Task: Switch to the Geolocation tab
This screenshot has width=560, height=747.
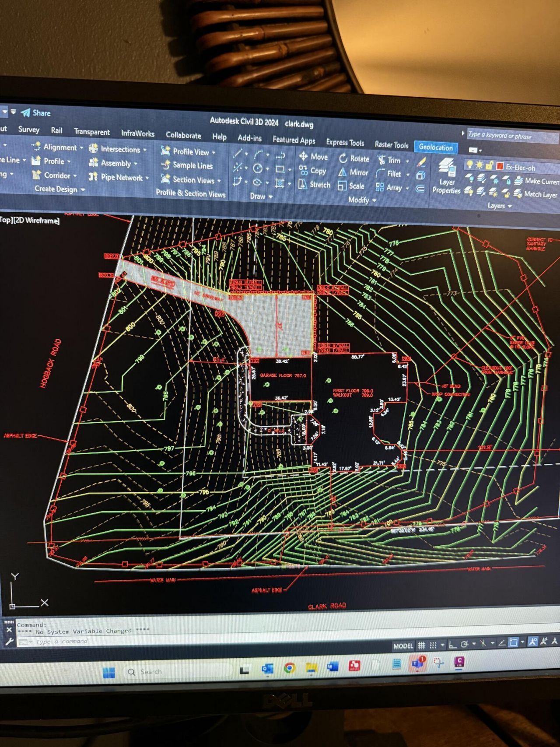Action: pos(435,147)
